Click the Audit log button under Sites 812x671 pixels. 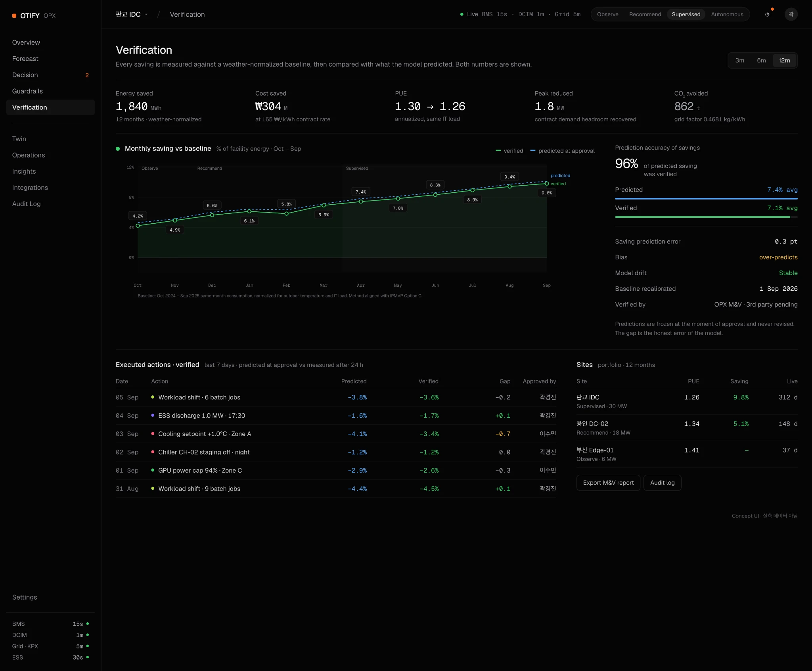tap(662, 483)
